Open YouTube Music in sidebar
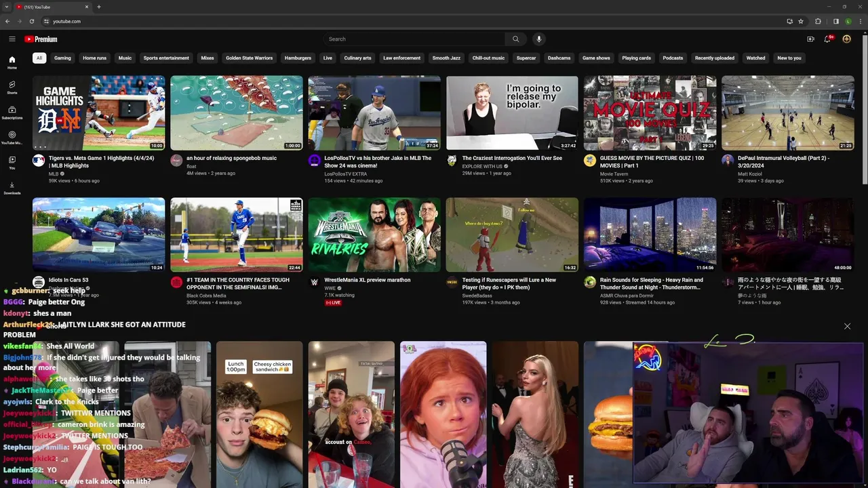 [x=12, y=138]
